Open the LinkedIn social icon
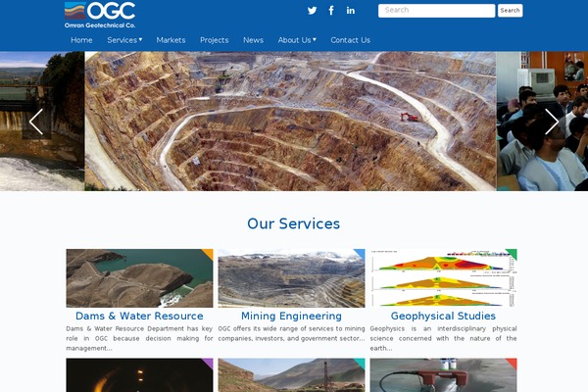This screenshot has height=392, width=588. tap(351, 11)
